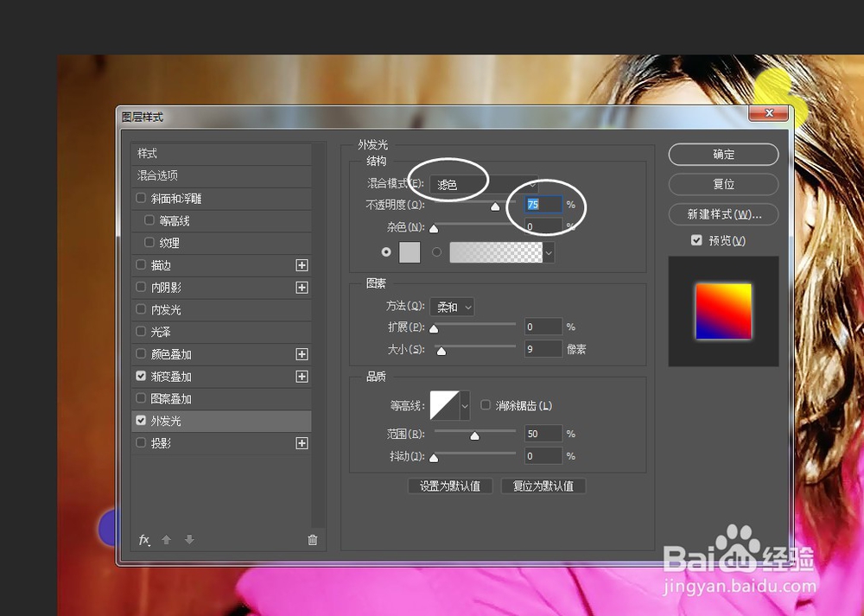Move effect down with the arrow icon
Image resolution: width=864 pixels, height=616 pixels.
click(x=189, y=540)
